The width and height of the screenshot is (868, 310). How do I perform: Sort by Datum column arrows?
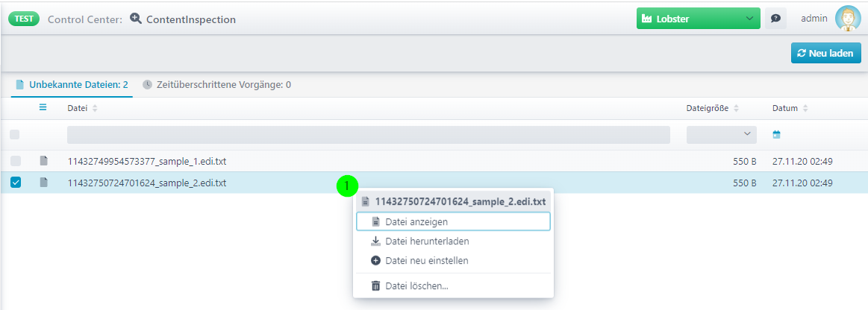[805, 109]
